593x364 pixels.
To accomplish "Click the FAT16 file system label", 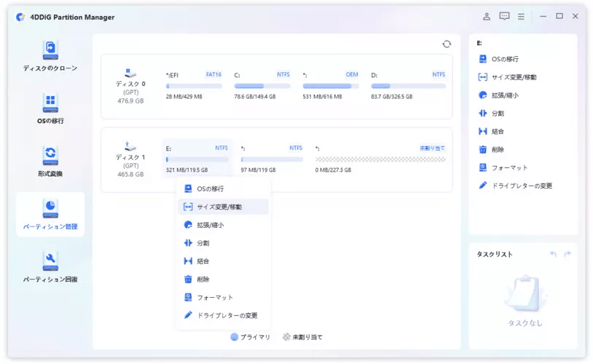I will pyautogui.click(x=213, y=74).
